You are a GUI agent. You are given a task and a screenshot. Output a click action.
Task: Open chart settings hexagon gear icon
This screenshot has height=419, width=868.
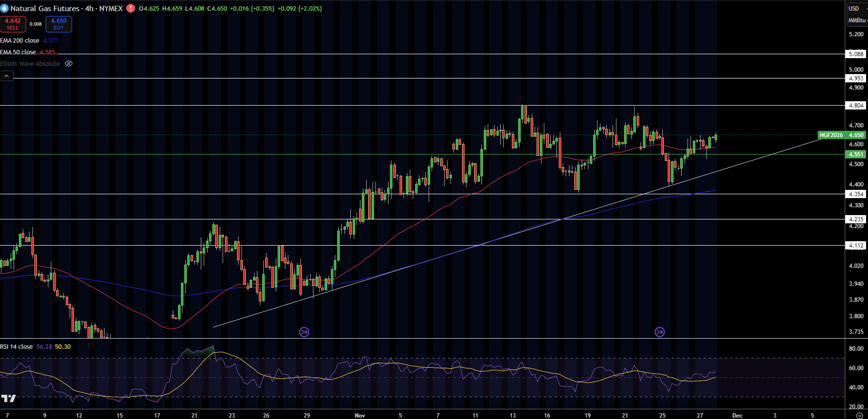click(859, 415)
